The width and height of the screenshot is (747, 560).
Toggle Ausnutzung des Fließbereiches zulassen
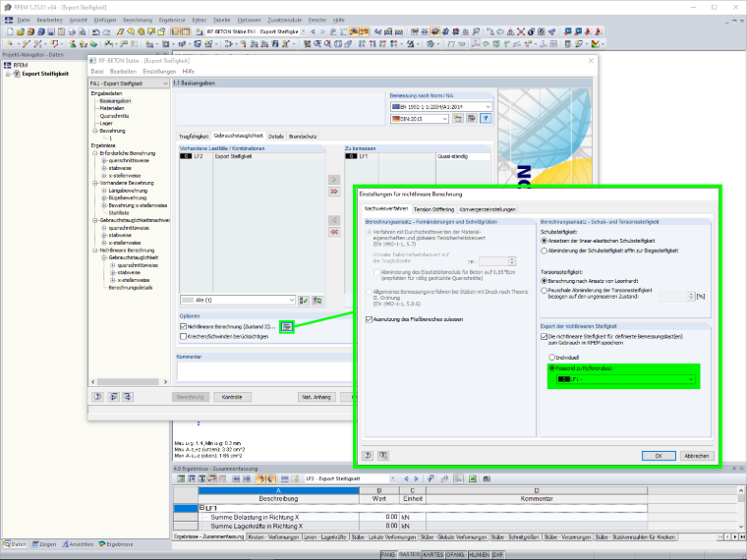pos(369,319)
